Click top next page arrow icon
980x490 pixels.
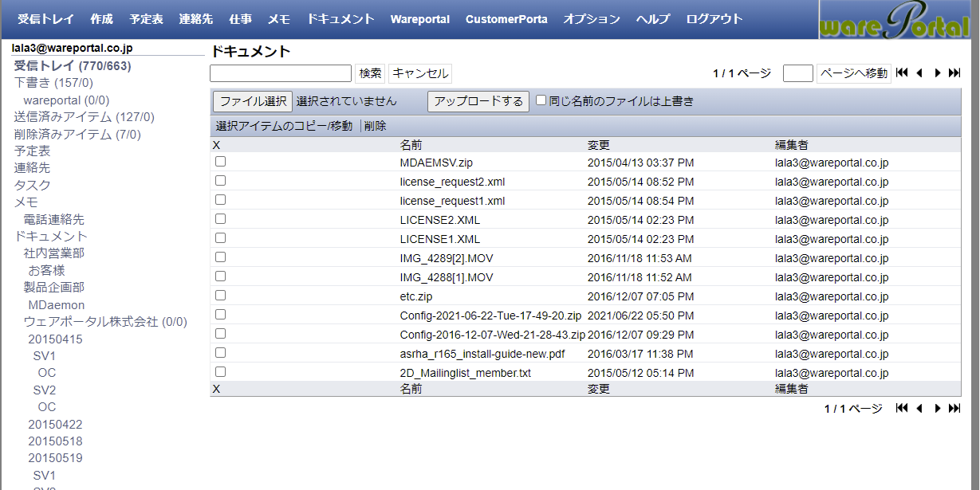point(938,73)
